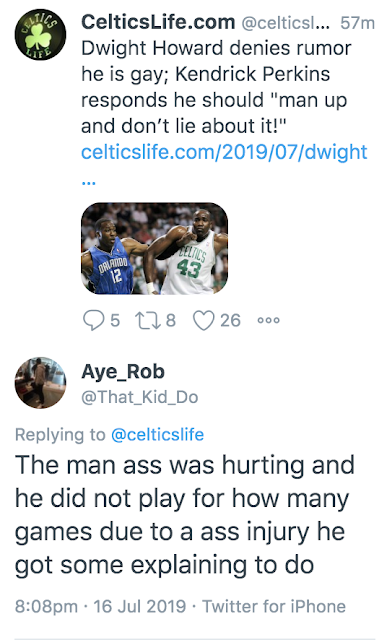Like the tweet with heart icon
Viewport: 387px width, 640px height.
pyautogui.click(x=203, y=320)
